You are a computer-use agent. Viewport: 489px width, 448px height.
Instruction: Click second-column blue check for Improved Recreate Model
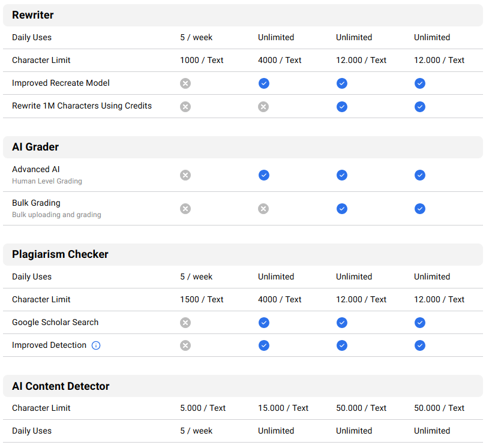(x=264, y=83)
